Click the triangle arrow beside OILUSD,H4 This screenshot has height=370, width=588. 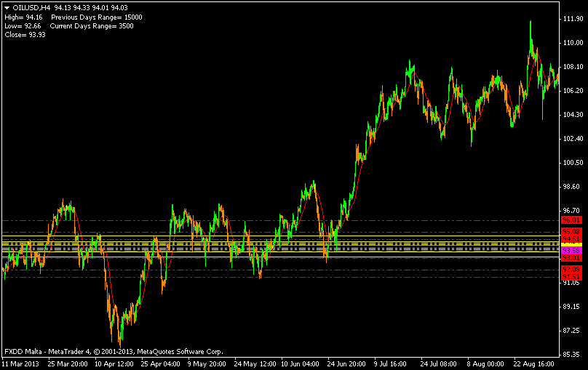click(7, 7)
